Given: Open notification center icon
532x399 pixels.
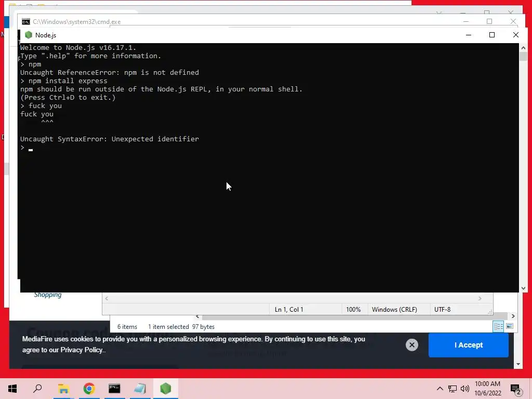Looking at the screenshot, I should pyautogui.click(x=516, y=389).
